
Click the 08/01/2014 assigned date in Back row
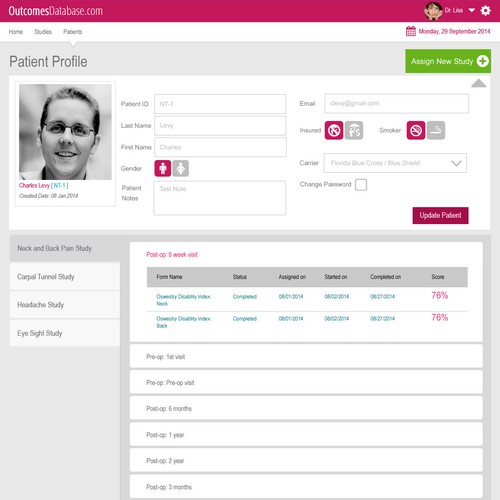tap(291, 318)
